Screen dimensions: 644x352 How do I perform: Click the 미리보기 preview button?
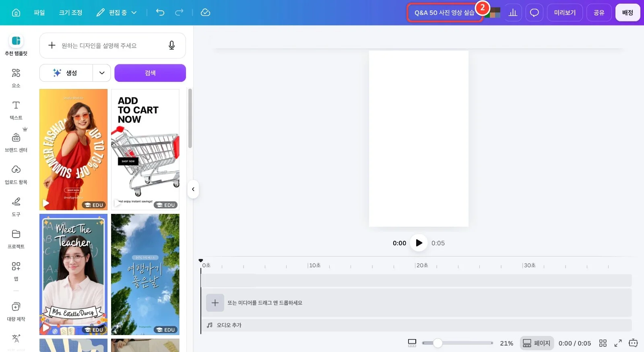pyautogui.click(x=565, y=12)
